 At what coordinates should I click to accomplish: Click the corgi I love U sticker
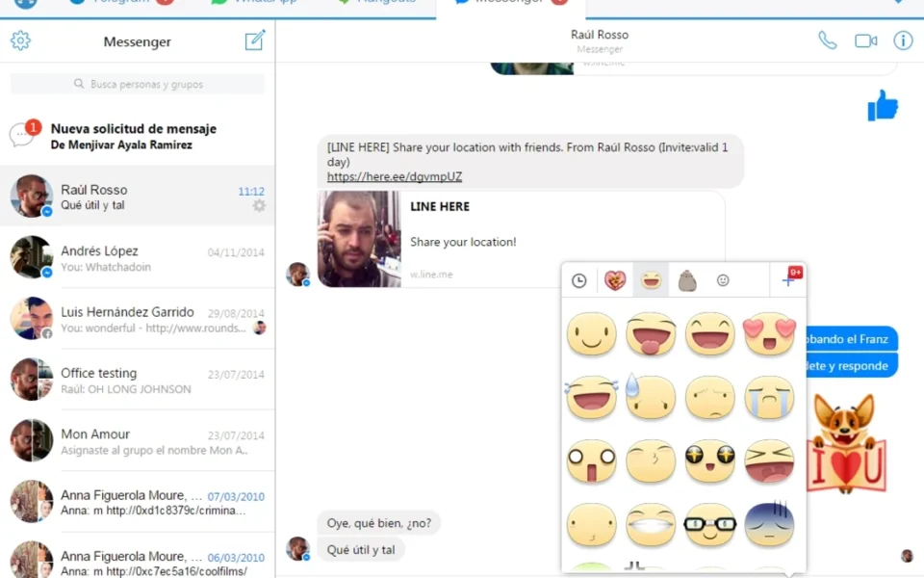click(x=846, y=443)
